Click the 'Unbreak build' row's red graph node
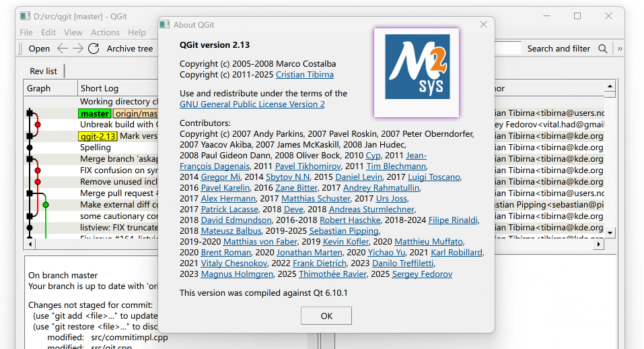 38,125
